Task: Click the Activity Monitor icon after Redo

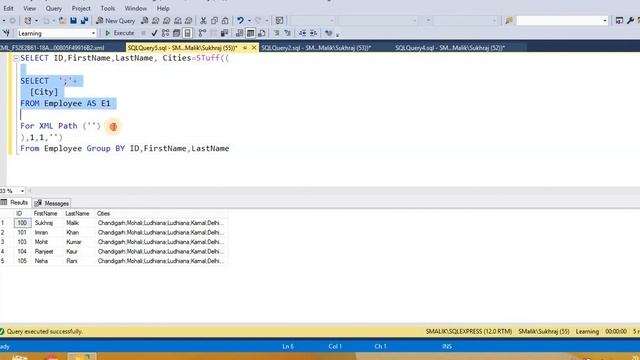Action: pyautogui.click(x=279, y=20)
